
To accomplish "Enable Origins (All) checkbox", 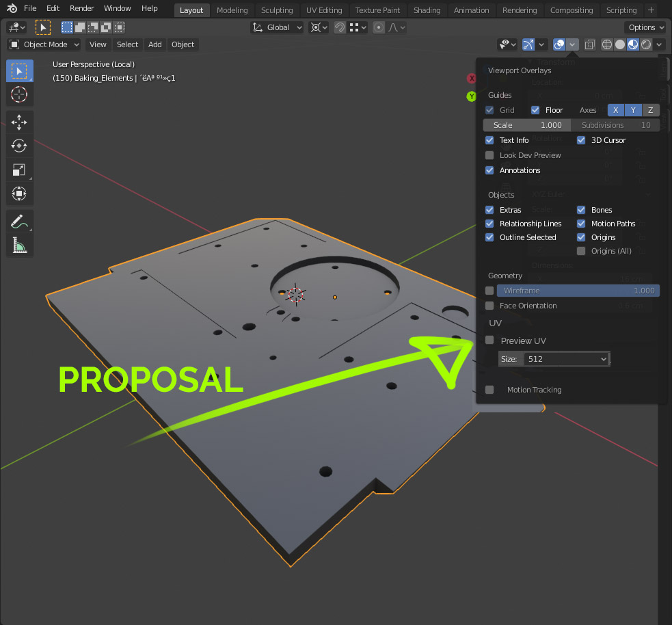I will point(581,251).
